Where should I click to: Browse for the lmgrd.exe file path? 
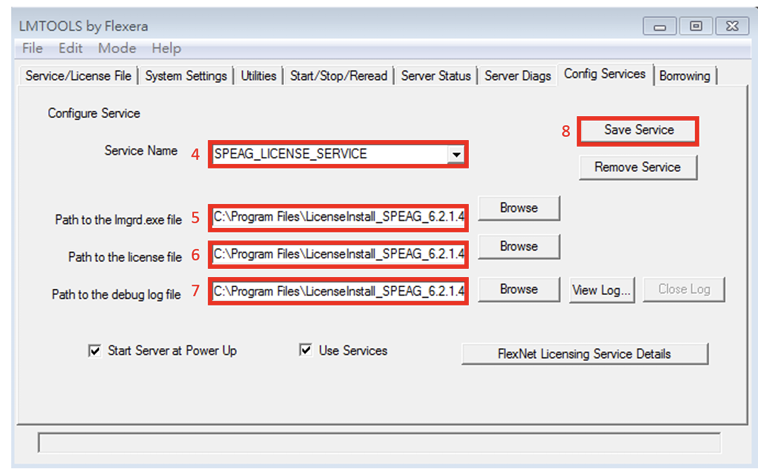tap(518, 208)
